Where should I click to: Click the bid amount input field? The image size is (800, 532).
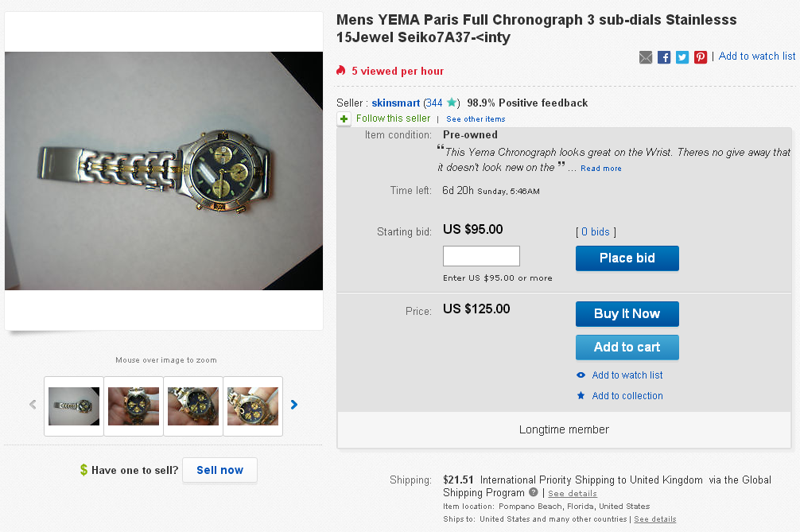click(x=481, y=256)
